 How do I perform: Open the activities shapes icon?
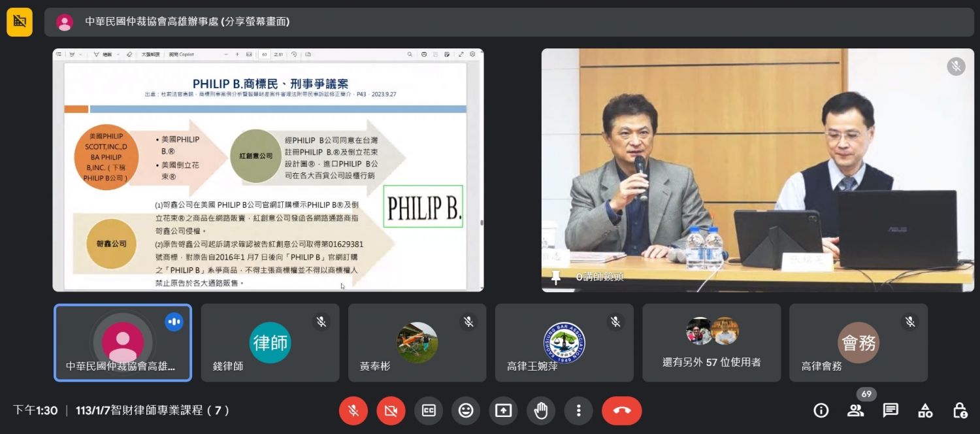click(925, 410)
